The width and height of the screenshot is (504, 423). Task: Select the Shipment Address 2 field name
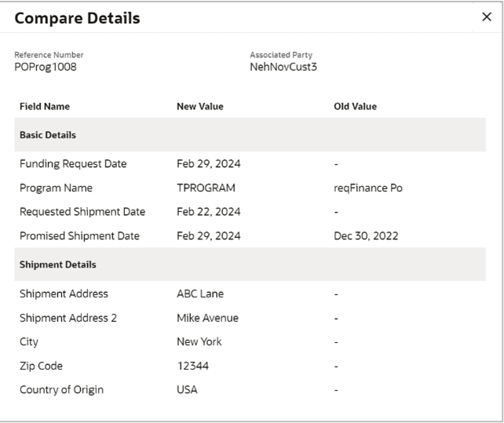[68, 318]
